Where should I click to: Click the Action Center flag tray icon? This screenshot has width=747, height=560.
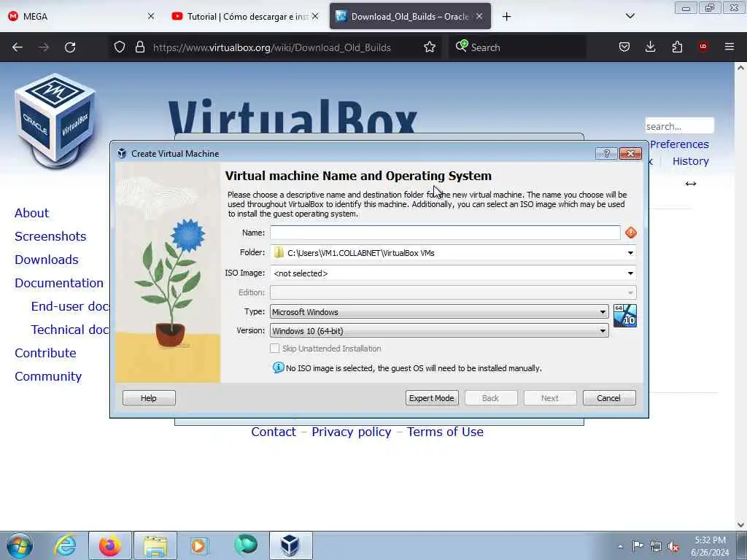pyautogui.click(x=638, y=546)
